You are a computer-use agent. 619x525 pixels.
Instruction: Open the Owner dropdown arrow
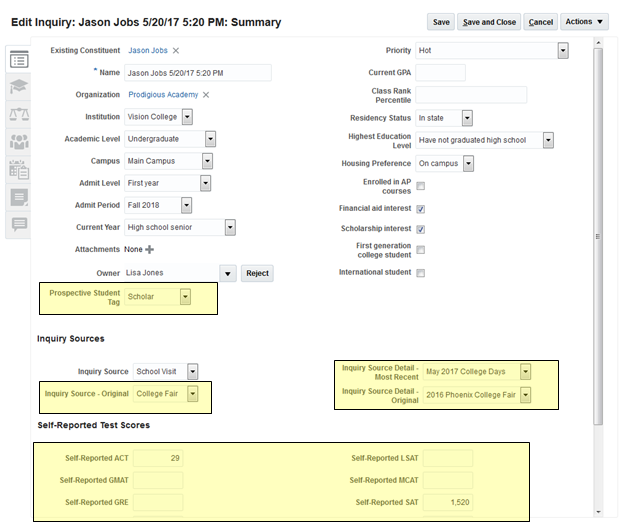pyautogui.click(x=228, y=273)
